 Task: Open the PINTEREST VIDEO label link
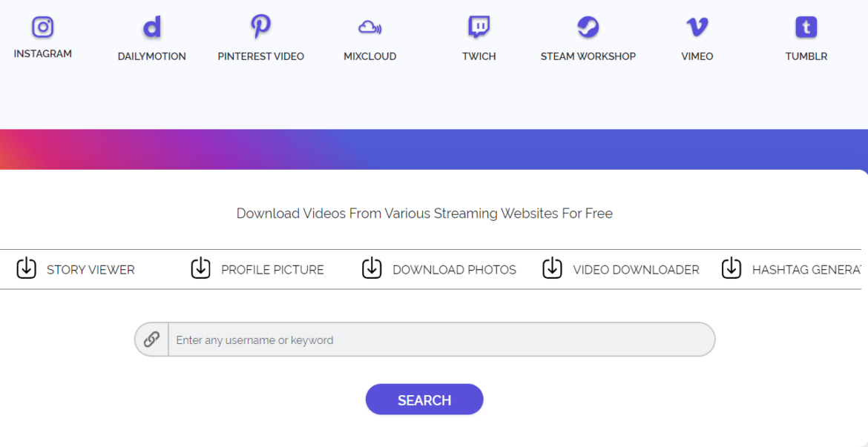tap(260, 56)
